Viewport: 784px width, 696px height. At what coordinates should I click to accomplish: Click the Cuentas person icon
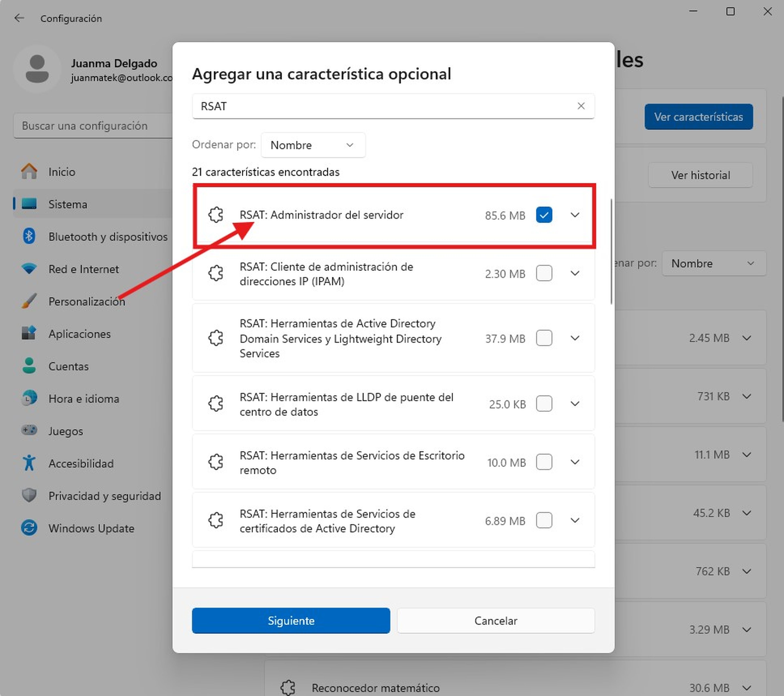(x=29, y=366)
